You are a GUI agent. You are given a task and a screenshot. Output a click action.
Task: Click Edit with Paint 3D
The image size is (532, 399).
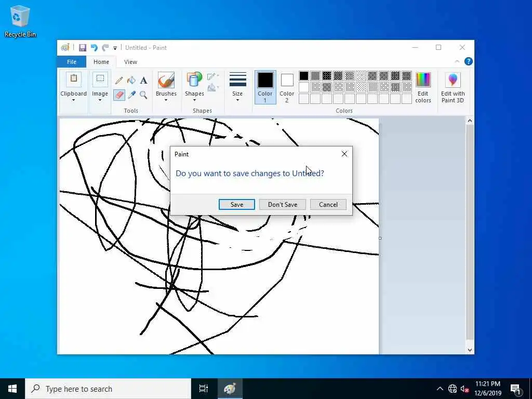453,87
